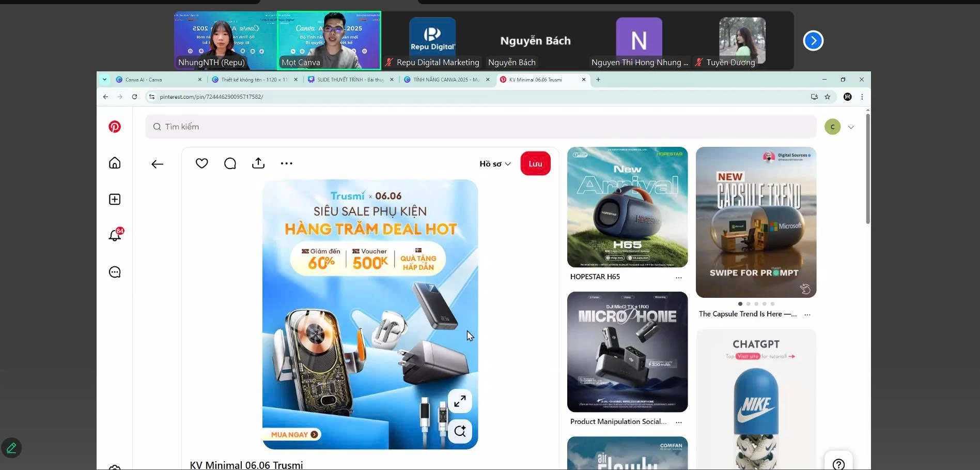The image size is (980, 470).
Task: Open the messages chat bubble icon
Action: pyautogui.click(x=115, y=272)
